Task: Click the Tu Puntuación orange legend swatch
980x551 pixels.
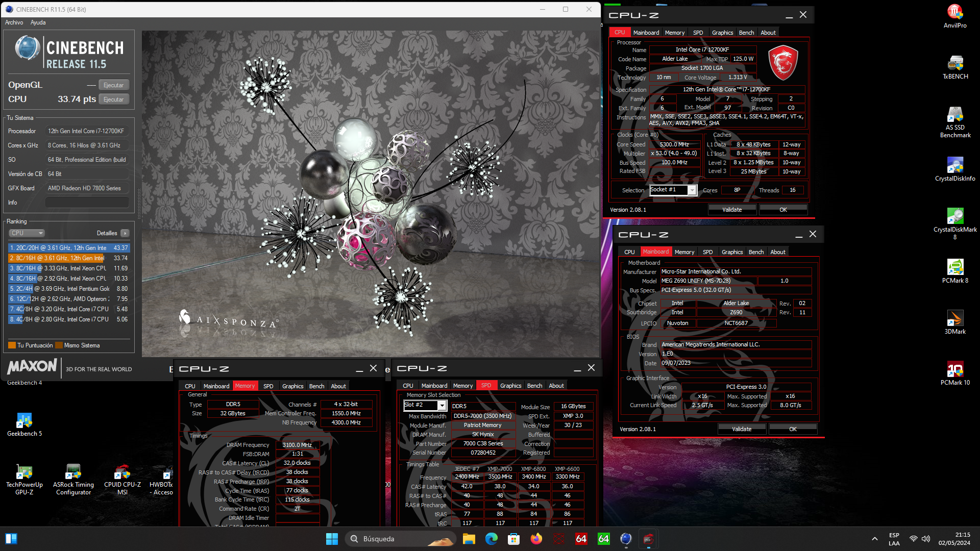Action: (12, 345)
